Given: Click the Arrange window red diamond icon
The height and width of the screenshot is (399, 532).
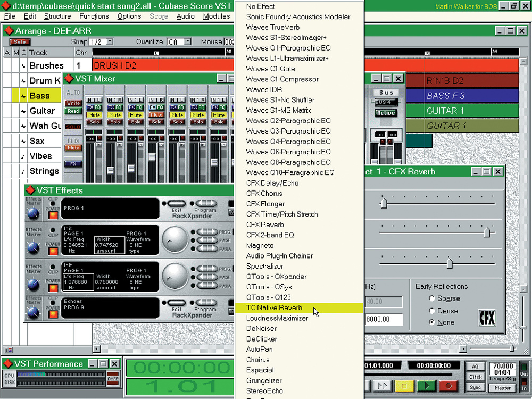Looking at the screenshot, I should [9, 31].
